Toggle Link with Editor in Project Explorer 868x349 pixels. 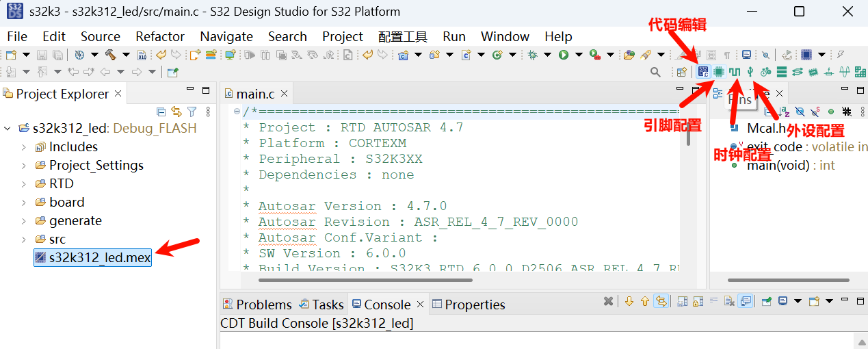176,112
